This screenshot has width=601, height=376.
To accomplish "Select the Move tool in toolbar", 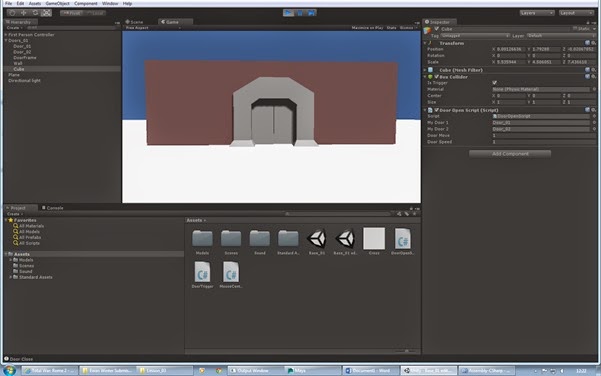I will point(24,13).
